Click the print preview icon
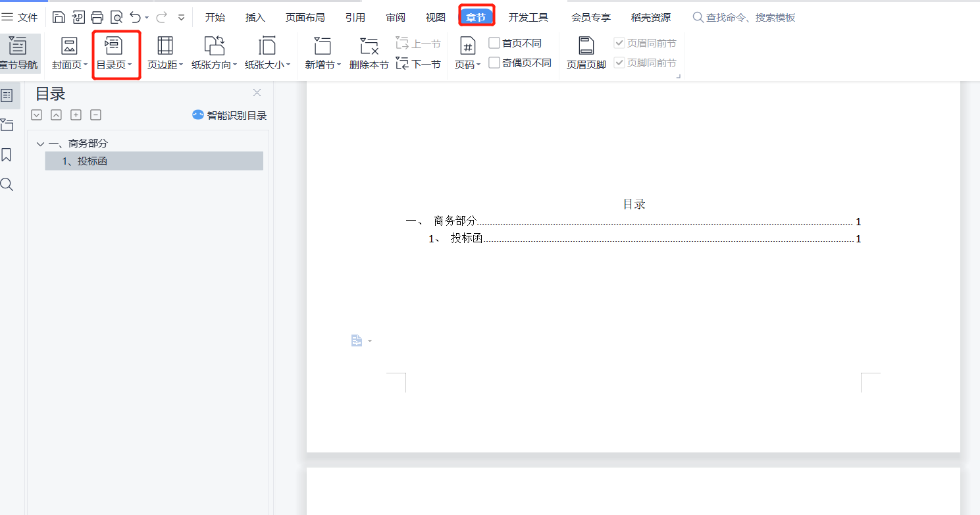Image resolution: width=980 pixels, height=515 pixels. pos(116,17)
